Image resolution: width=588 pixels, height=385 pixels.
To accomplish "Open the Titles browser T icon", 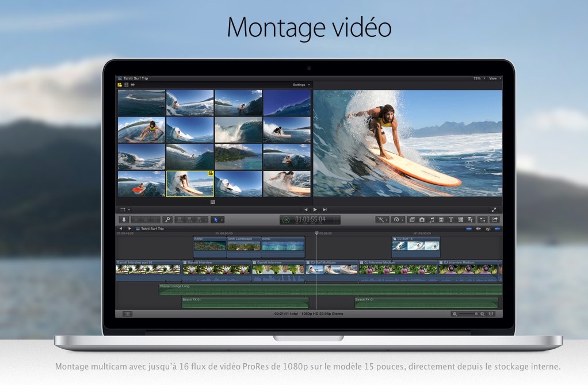I will click(x=450, y=219).
